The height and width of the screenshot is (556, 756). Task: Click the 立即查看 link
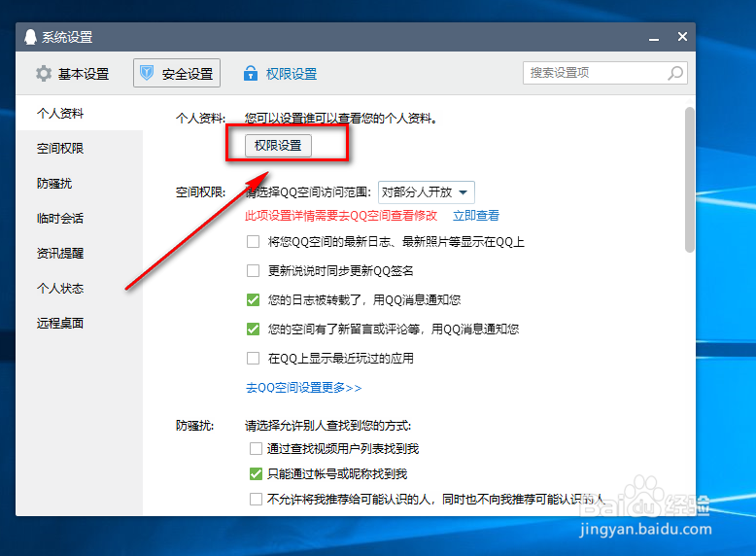tap(476, 216)
